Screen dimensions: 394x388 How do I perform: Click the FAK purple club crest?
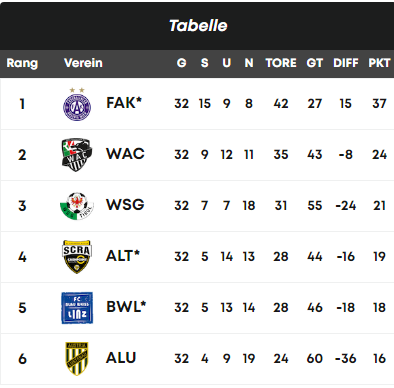click(77, 104)
